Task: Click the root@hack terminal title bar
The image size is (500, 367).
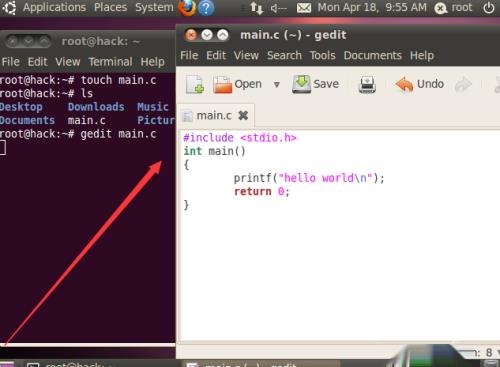Action: pyautogui.click(x=88, y=41)
